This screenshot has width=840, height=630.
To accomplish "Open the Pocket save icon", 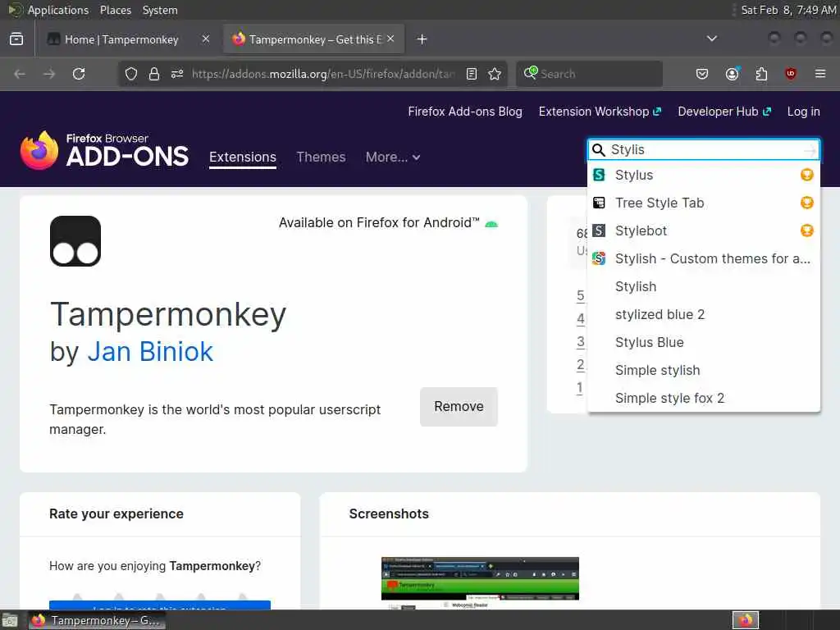I will 702,74.
